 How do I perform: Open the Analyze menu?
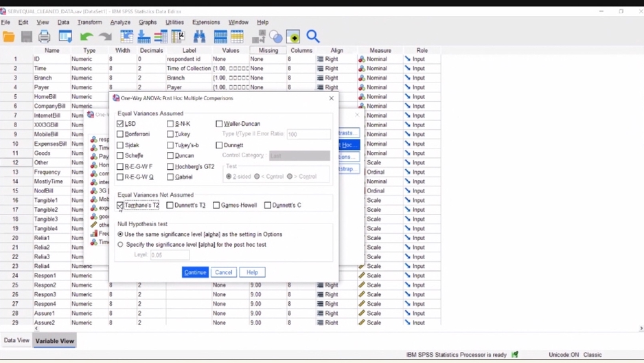click(120, 22)
